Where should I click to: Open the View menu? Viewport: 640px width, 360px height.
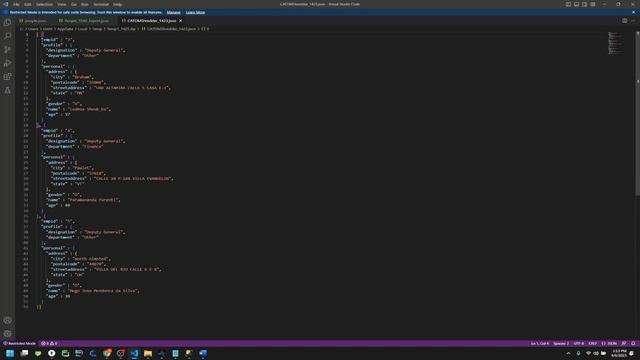62,4
